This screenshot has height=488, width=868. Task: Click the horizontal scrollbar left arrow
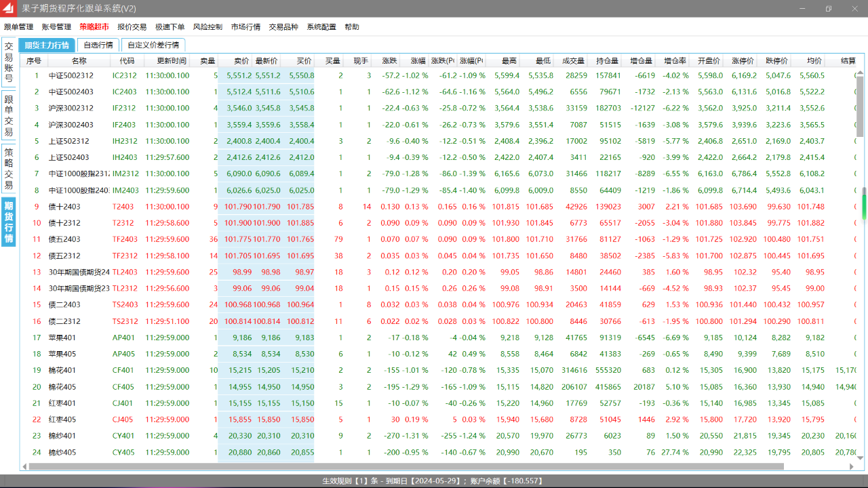[x=25, y=466]
